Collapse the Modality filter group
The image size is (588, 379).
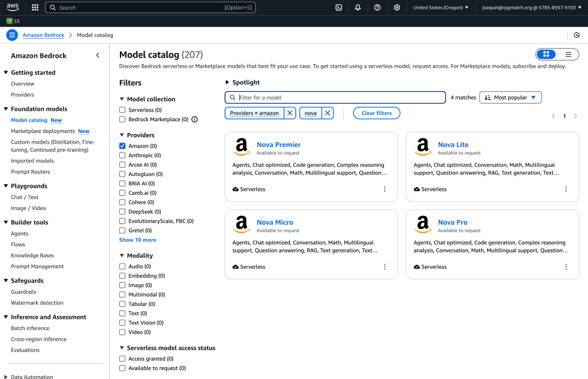[x=136, y=255]
